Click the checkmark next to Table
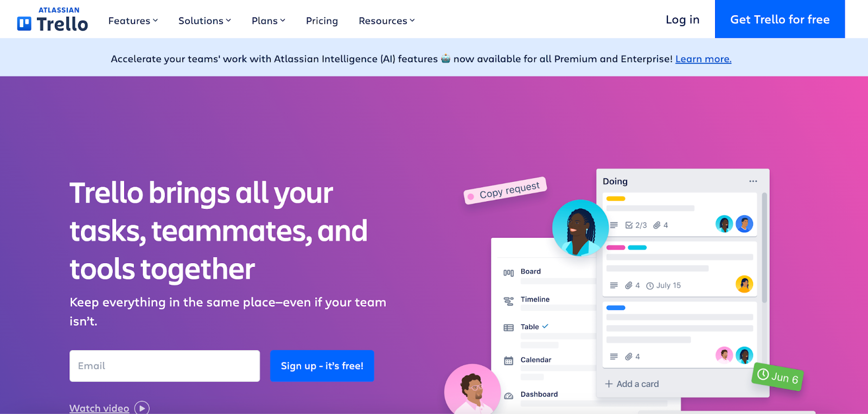868x414 pixels. [545, 326]
